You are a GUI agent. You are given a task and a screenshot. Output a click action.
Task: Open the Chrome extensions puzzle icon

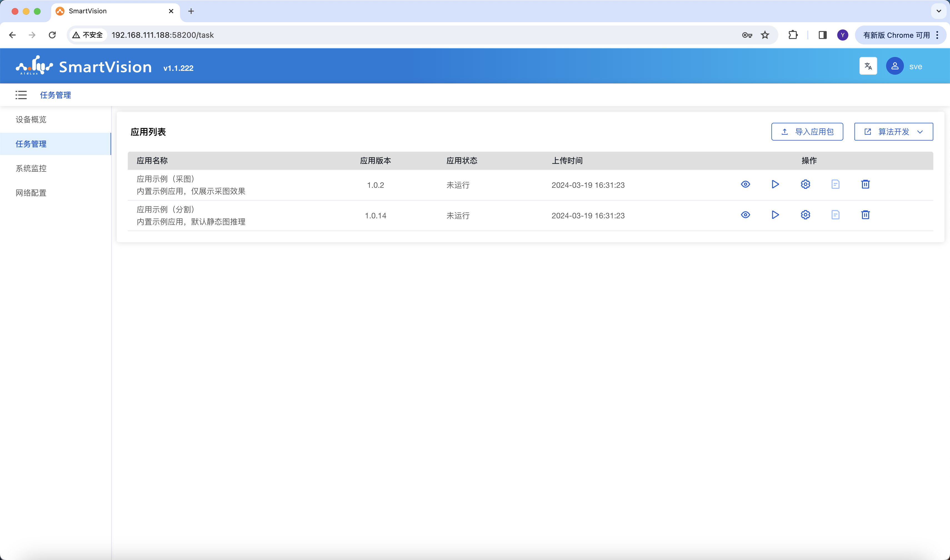click(x=793, y=35)
